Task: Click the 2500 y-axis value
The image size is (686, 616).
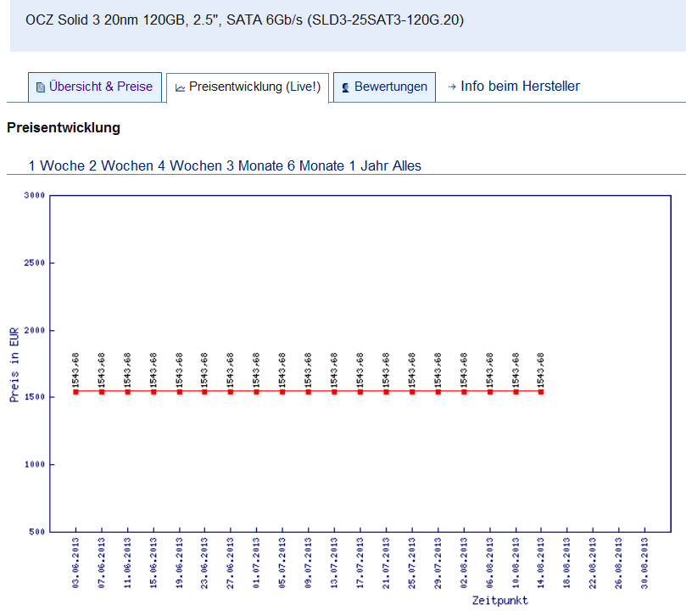Action: (35, 263)
